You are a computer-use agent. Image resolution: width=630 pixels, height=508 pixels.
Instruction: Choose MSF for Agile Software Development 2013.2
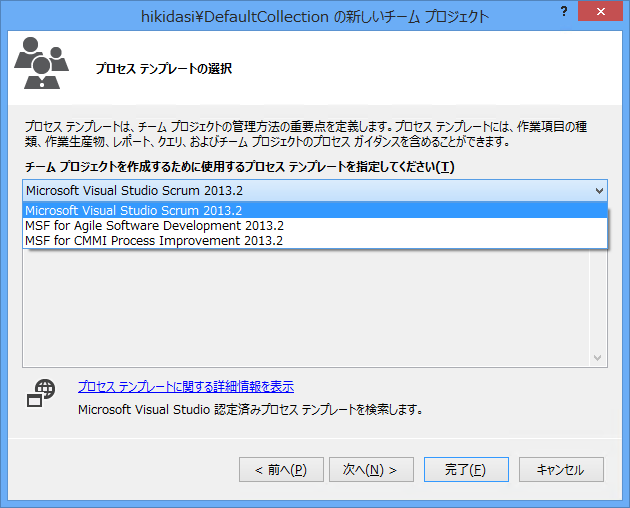point(315,225)
